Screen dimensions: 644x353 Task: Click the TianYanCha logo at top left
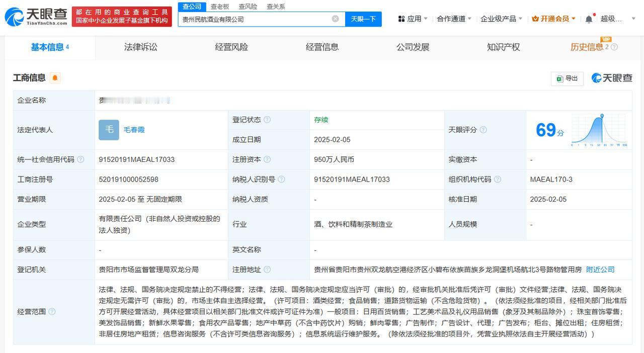click(36, 17)
